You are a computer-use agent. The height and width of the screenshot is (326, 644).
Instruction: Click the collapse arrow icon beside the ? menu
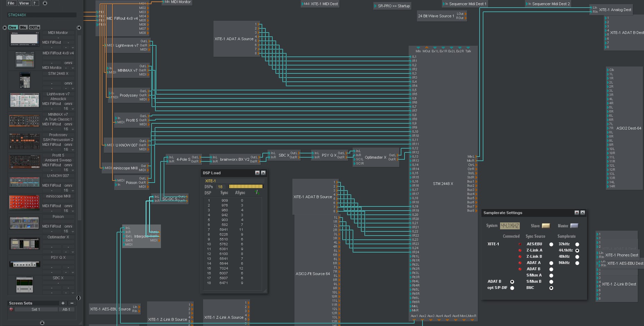pyautogui.click(x=45, y=3)
